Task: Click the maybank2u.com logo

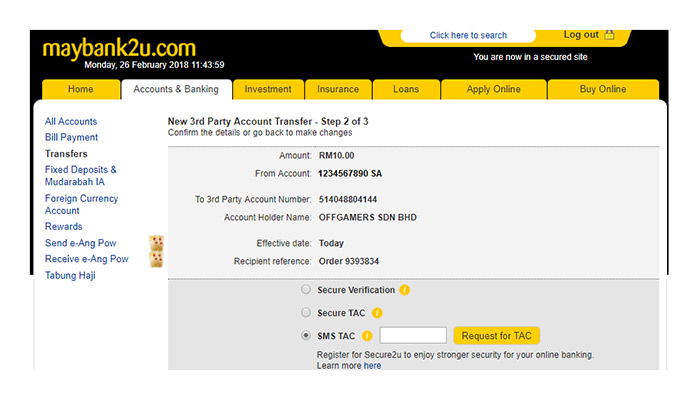Action: click(x=119, y=48)
